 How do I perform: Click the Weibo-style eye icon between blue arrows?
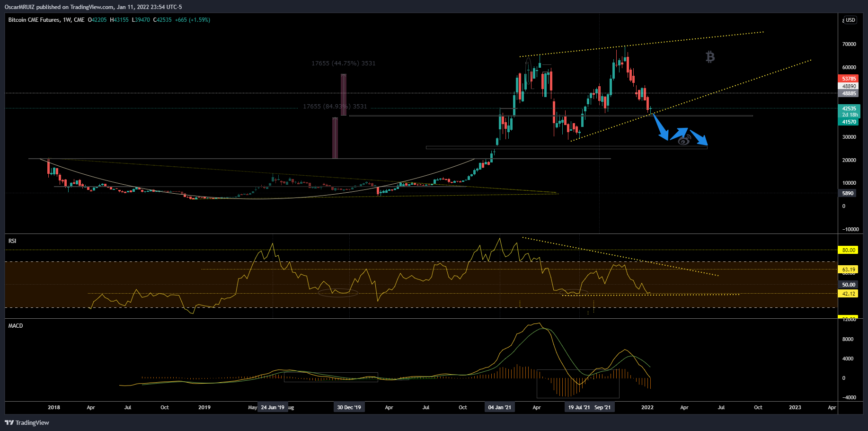tap(684, 139)
